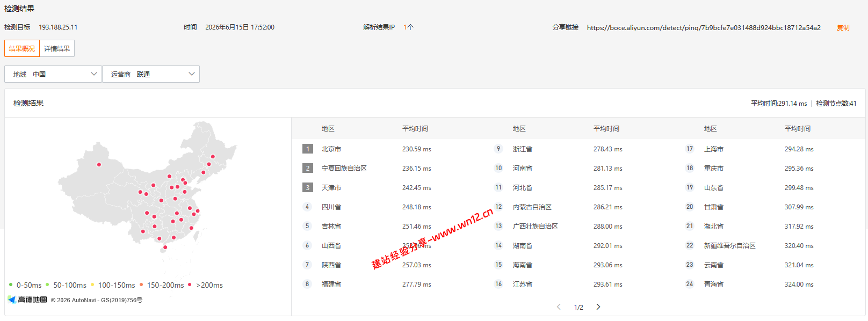Click the 高德地图 logo
868x321 pixels.
27,300
